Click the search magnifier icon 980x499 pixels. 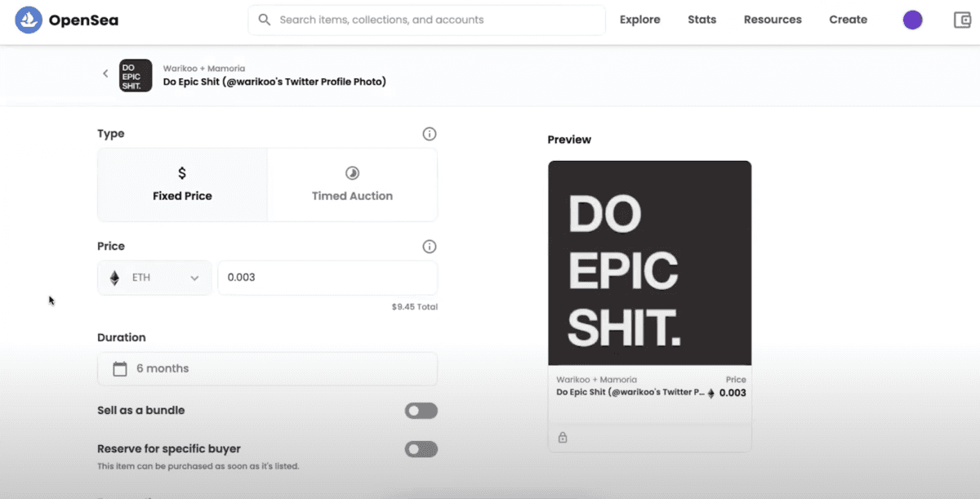(x=264, y=20)
